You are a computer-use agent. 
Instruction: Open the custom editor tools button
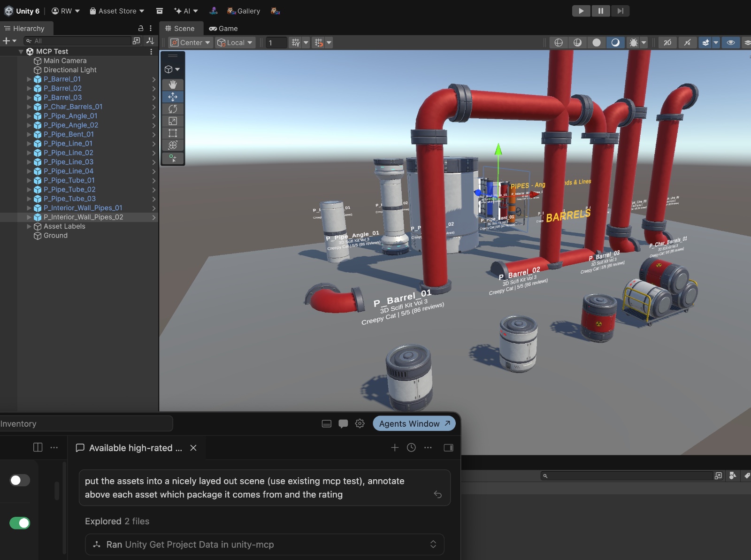pyautogui.click(x=173, y=158)
